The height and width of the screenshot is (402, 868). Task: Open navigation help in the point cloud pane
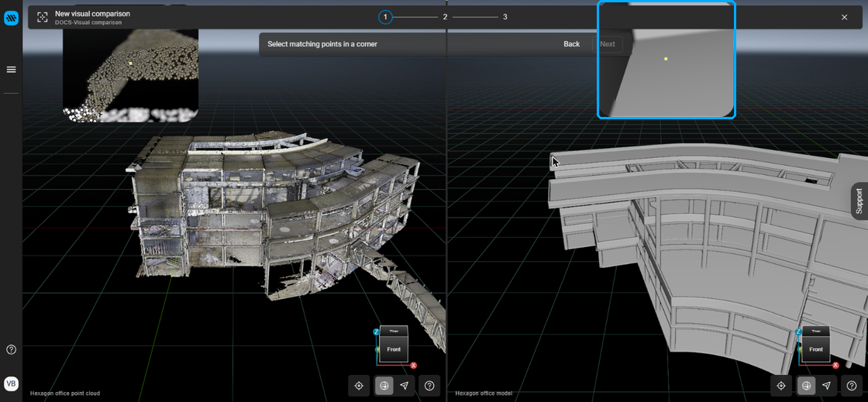coord(429,386)
